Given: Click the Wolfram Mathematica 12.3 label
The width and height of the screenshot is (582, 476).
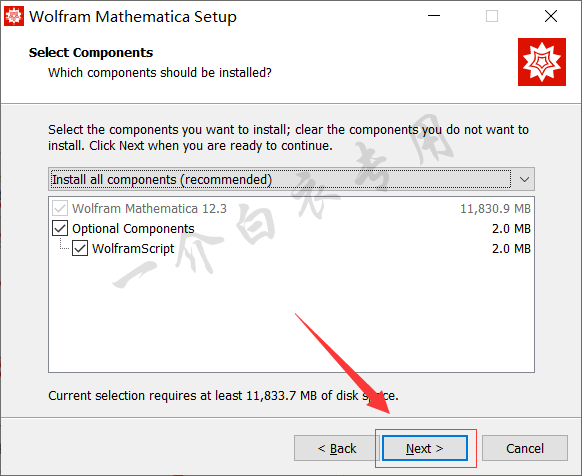Looking at the screenshot, I should [149, 208].
